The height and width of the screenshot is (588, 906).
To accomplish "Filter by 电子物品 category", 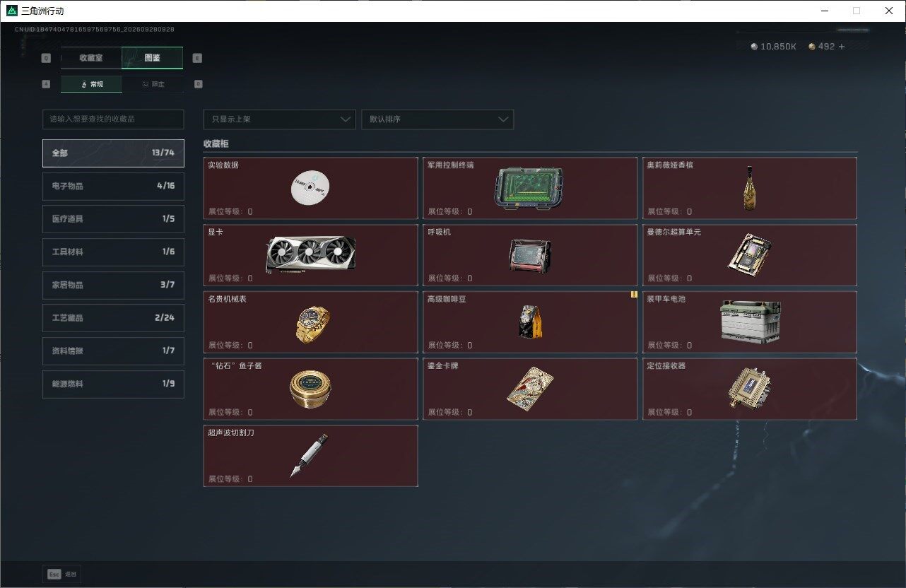I will click(113, 186).
